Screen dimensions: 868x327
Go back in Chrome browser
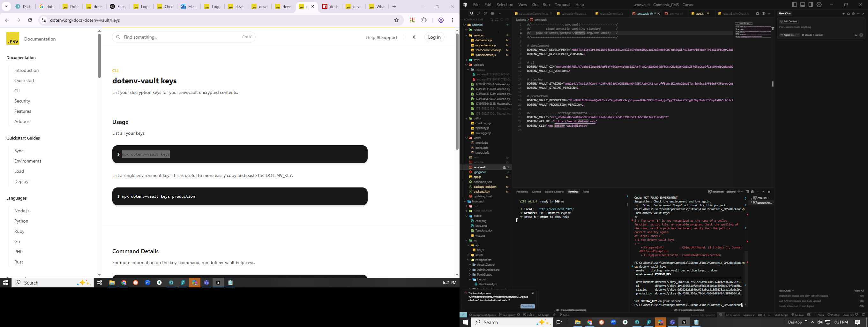pos(7,20)
